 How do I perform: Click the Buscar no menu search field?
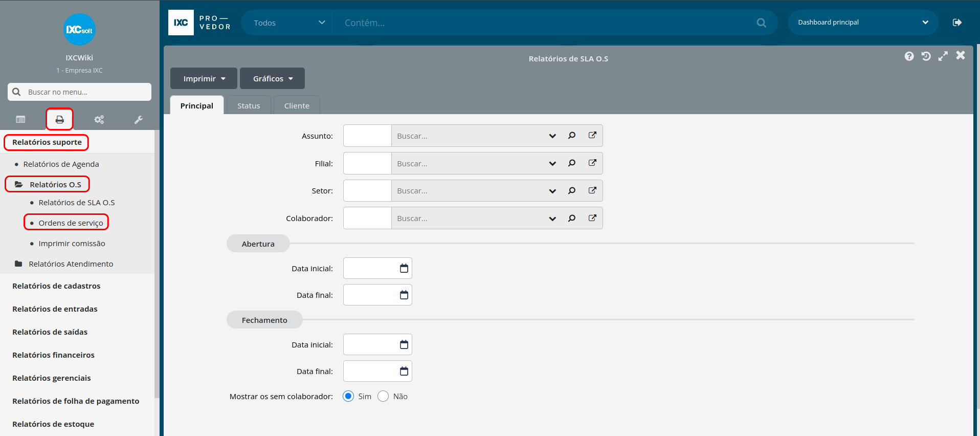(79, 92)
